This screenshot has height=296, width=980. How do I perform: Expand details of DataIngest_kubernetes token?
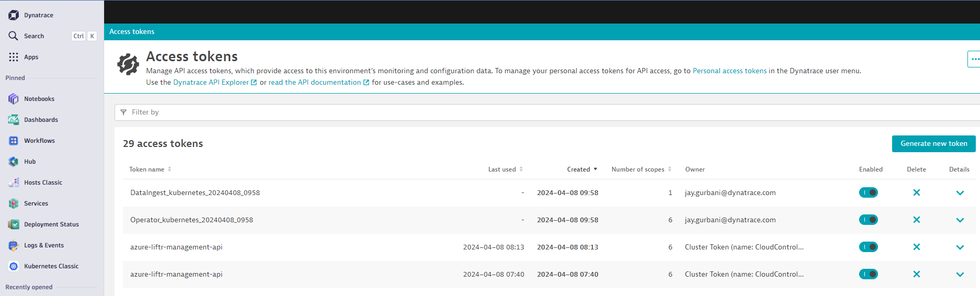tap(960, 192)
